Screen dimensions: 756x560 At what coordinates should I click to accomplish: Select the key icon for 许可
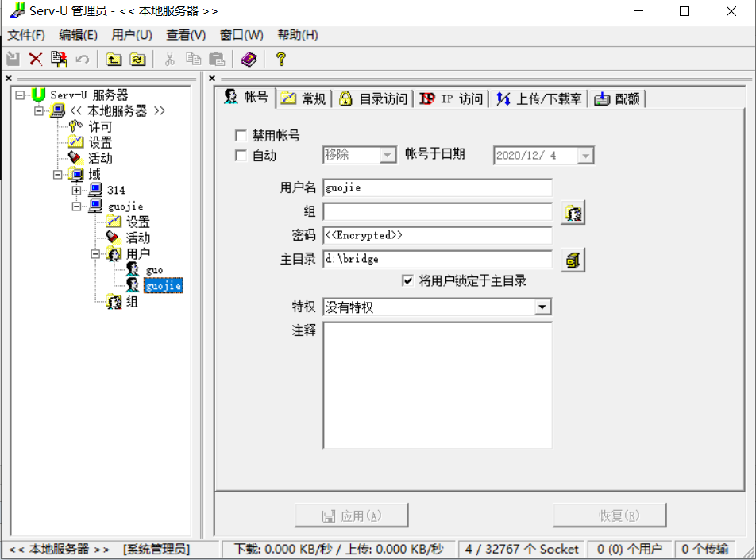[75, 126]
